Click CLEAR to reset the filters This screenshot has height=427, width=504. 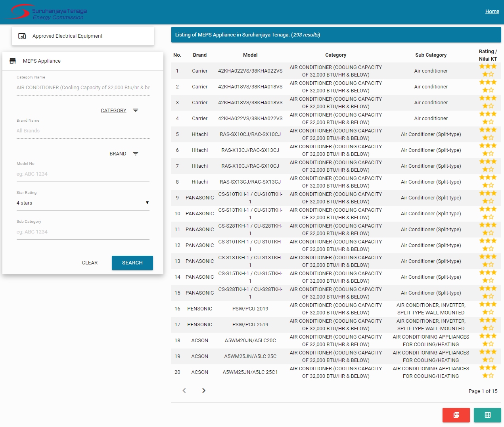coord(90,263)
